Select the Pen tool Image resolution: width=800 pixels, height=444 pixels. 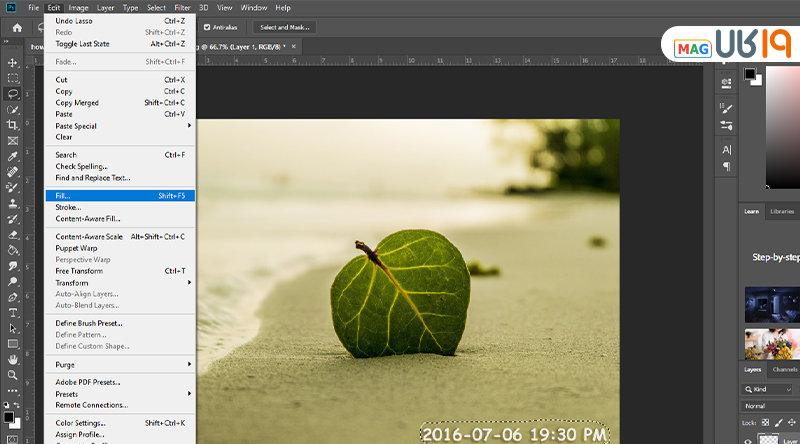(13, 297)
